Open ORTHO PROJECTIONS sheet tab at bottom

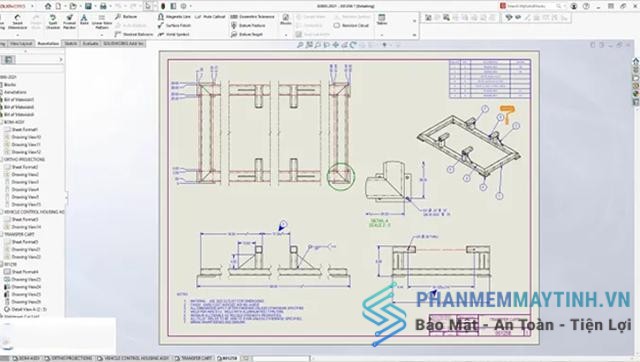tap(69, 358)
